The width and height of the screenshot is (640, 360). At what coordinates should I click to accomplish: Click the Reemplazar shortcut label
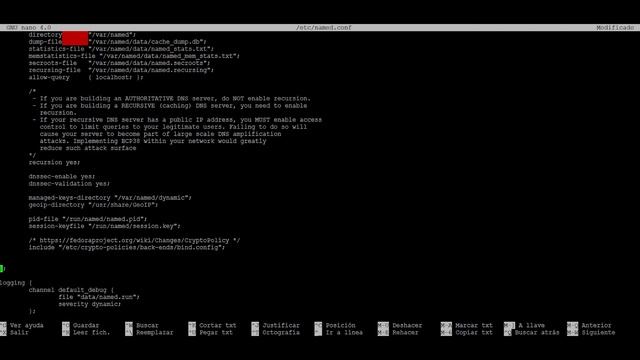155,333
